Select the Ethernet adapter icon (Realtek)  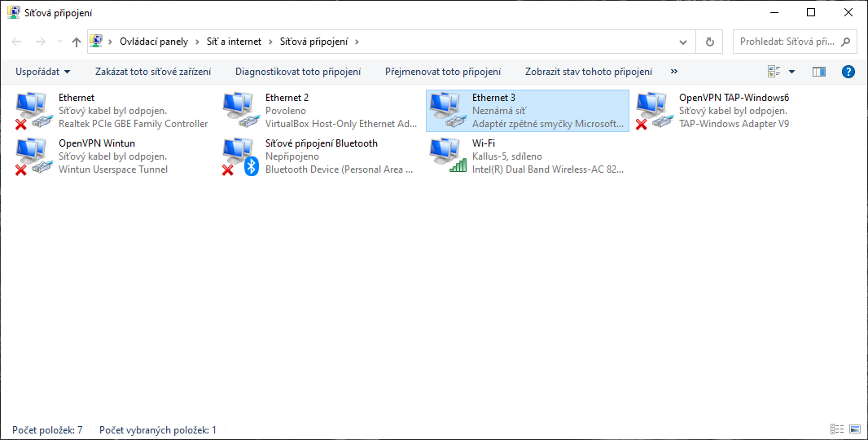tap(33, 111)
